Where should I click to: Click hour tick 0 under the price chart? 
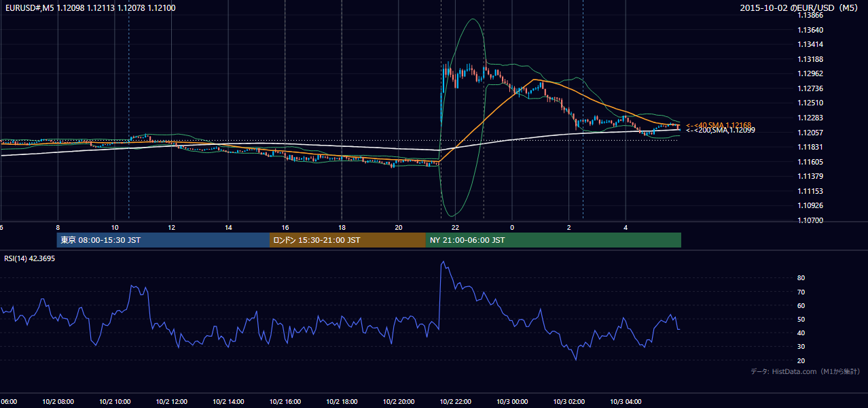(x=512, y=227)
